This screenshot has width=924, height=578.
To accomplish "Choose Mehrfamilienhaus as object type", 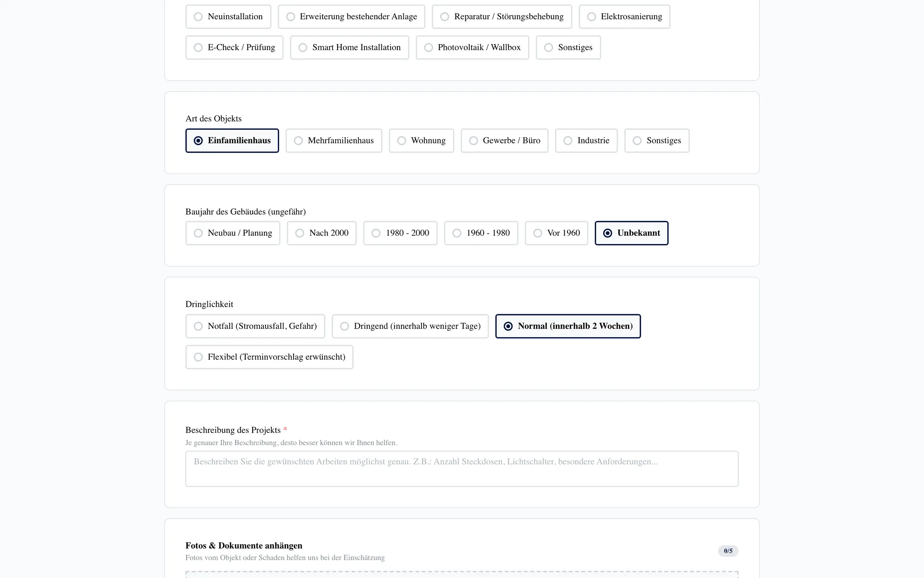I will (x=334, y=141).
